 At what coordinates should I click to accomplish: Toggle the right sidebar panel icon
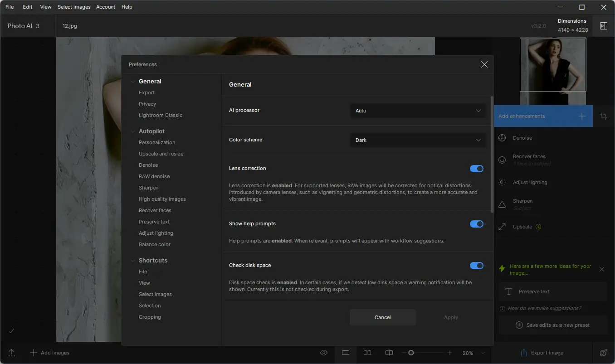603,26
